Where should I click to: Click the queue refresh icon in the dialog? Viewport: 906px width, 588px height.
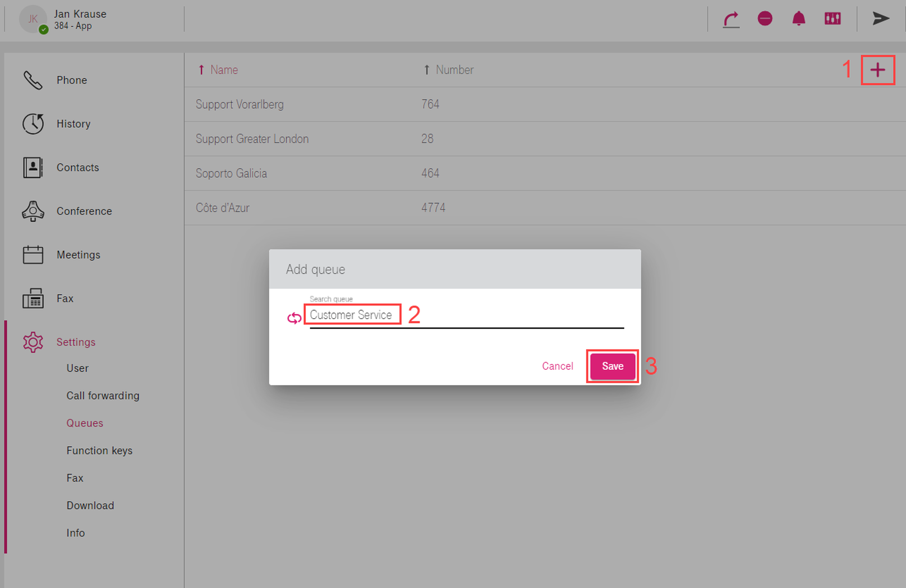294,318
